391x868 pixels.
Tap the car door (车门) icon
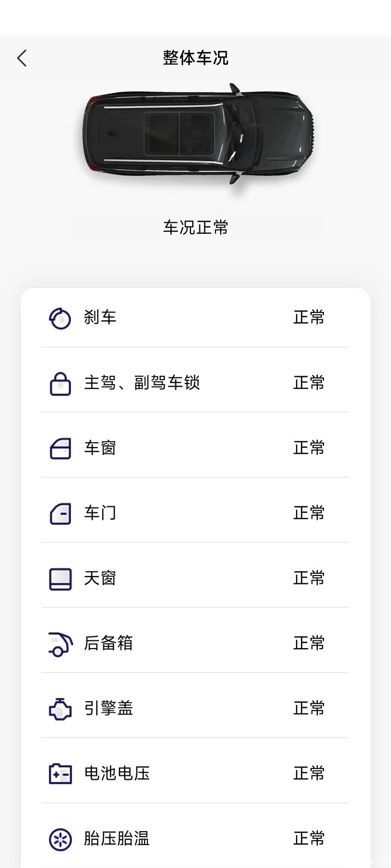60,514
